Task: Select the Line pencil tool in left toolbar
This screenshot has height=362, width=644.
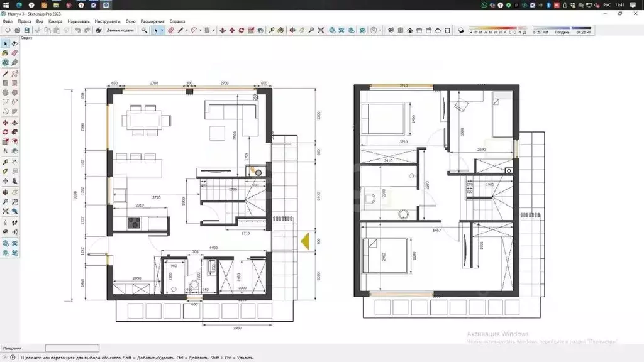Action: click(5, 74)
